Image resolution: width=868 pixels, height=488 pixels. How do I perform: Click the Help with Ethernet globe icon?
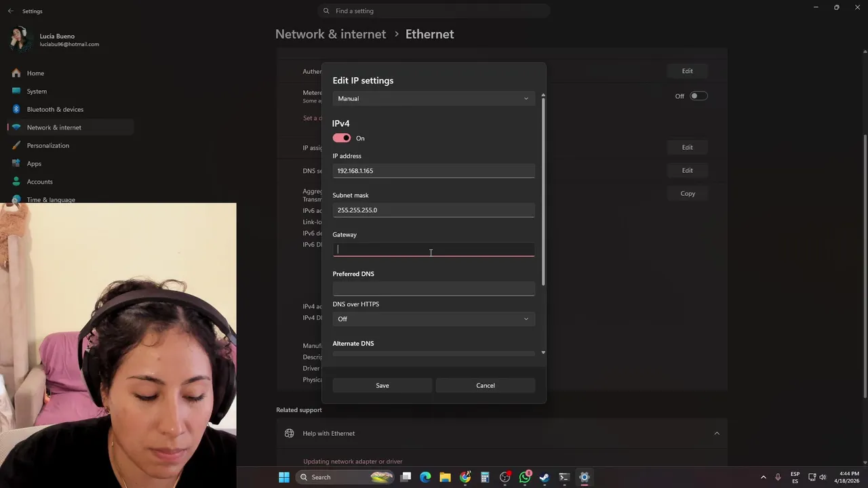(x=290, y=433)
